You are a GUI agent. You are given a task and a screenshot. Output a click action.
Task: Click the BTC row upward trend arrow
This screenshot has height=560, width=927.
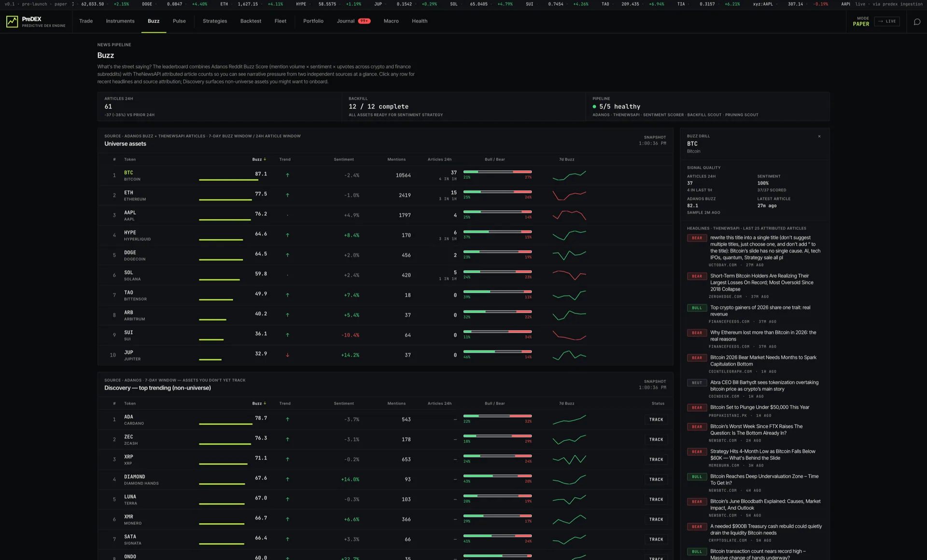coord(287,175)
